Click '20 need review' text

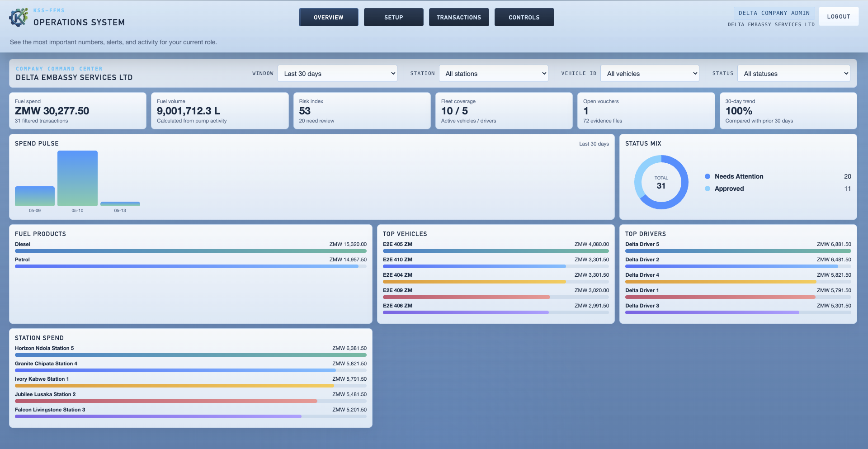click(316, 121)
